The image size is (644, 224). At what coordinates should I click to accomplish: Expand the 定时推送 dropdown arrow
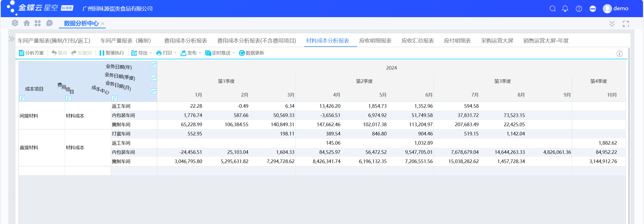point(234,53)
